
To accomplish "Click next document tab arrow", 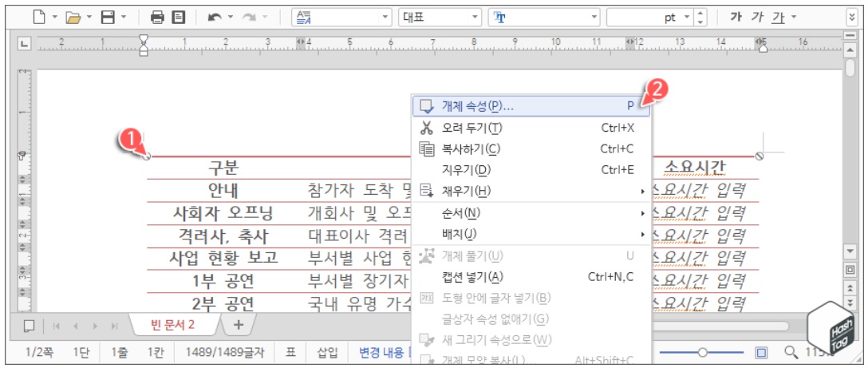I will coord(95,326).
